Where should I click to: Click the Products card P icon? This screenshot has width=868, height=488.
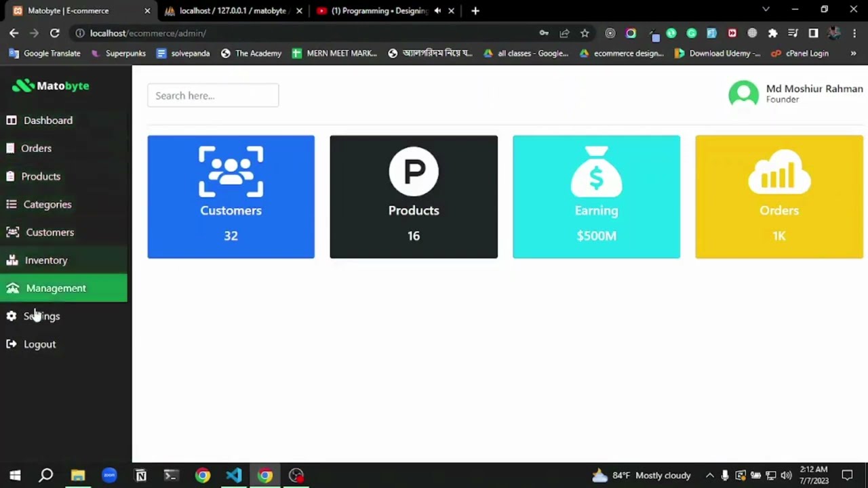(414, 171)
